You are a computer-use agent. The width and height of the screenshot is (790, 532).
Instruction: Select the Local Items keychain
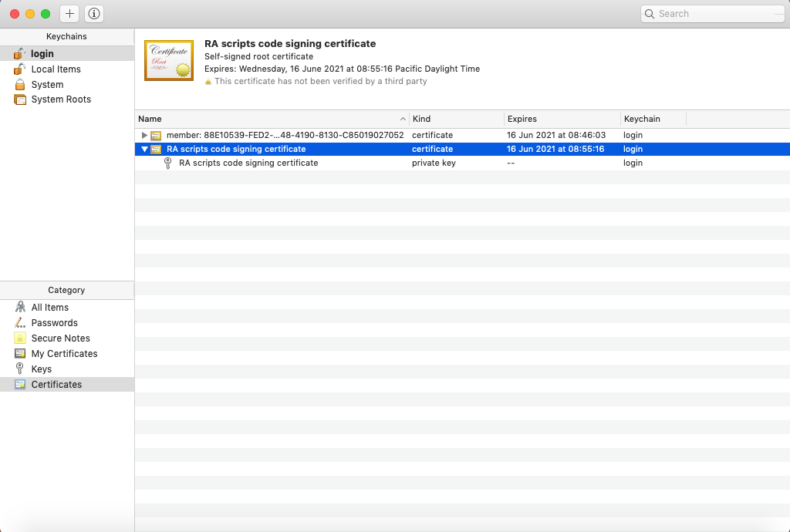[x=56, y=69]
